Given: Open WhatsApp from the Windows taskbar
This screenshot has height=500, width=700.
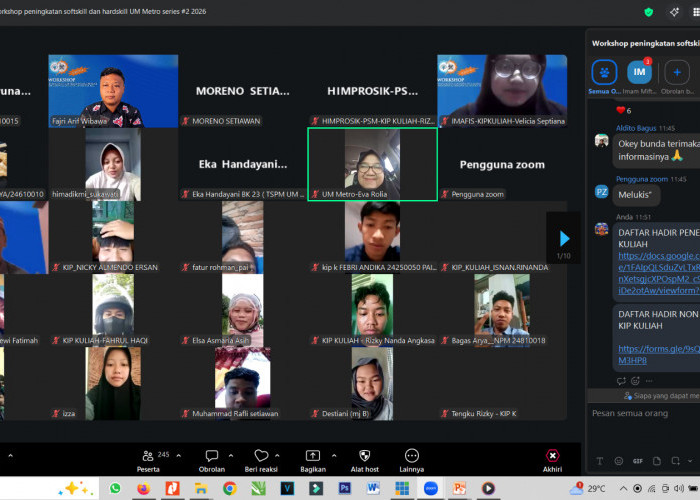Looking at the screenshot, I should pyautogui.click(x=115, y=488).
